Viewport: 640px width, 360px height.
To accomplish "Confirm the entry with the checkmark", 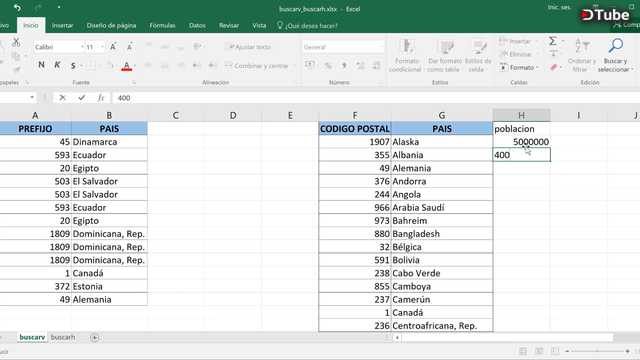I will [82, 98].
